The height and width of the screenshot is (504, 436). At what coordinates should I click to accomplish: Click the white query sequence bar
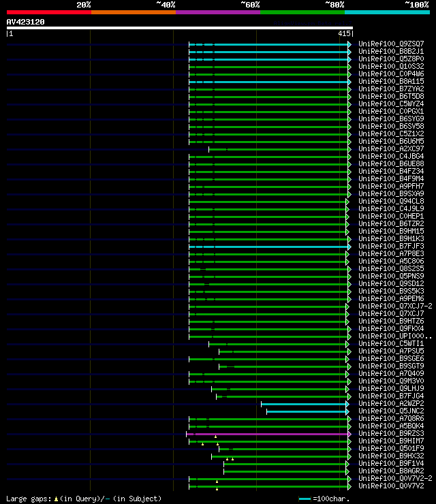[180, 28]
